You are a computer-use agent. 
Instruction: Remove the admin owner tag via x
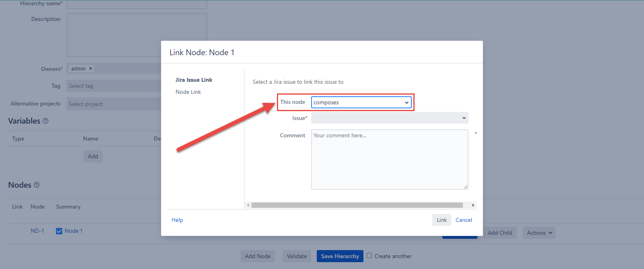pyautogui.click(x=91, y=68)
